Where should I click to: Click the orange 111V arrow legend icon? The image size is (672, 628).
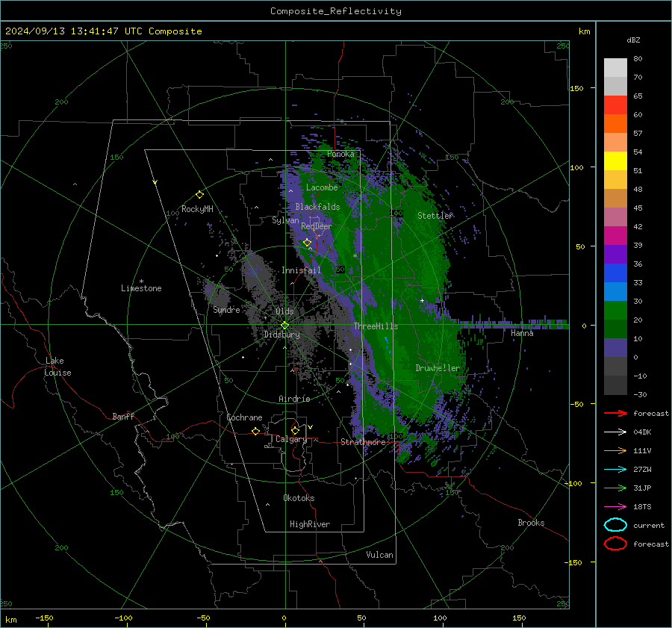[x=615, y=450]
